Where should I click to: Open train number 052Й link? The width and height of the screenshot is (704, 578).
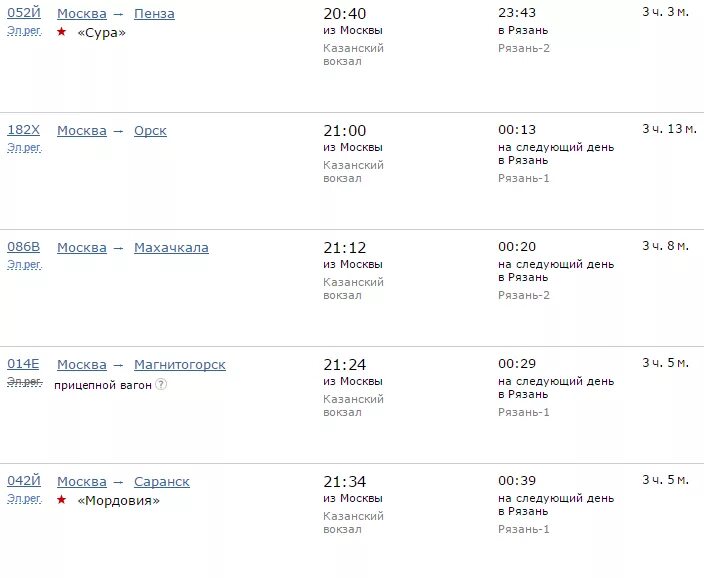coord(24,13)
